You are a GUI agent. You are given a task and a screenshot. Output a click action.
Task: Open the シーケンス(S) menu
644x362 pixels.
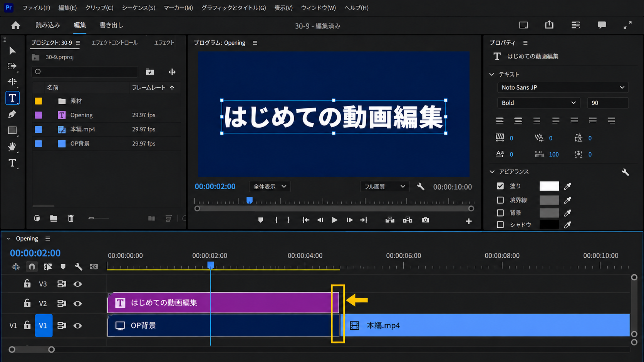(138, 8)
